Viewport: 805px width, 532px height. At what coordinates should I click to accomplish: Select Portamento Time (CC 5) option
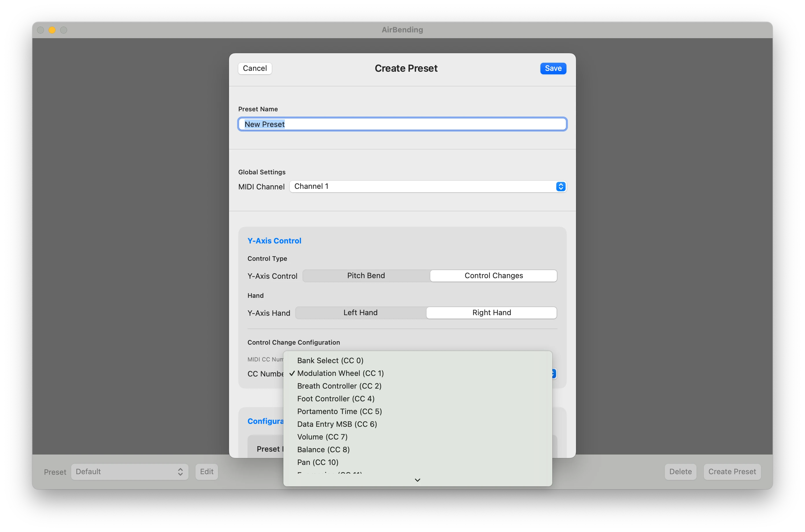coord(418,411)
